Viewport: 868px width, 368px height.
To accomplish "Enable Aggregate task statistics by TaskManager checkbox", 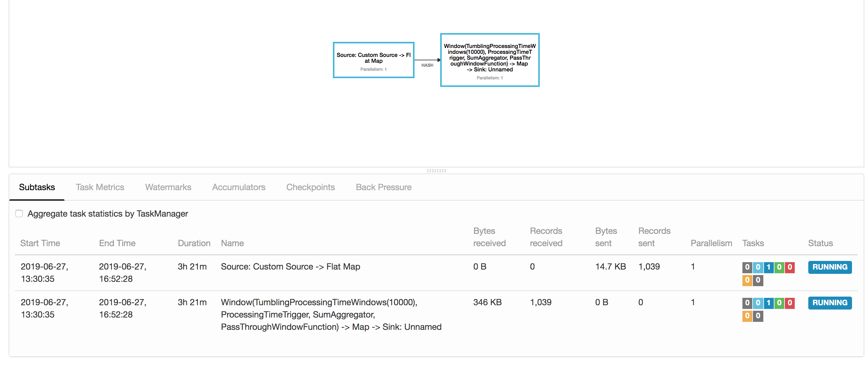I will pyautogui.click(x=19, y=214).
